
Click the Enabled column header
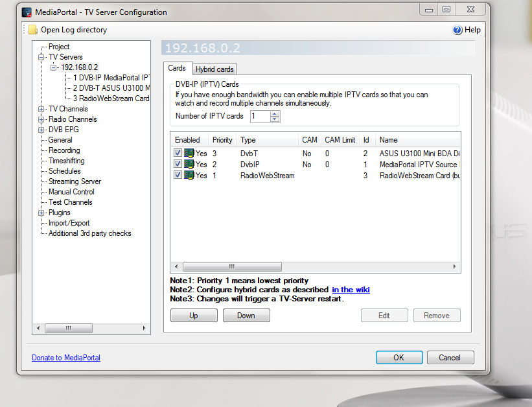click(190, 140)
